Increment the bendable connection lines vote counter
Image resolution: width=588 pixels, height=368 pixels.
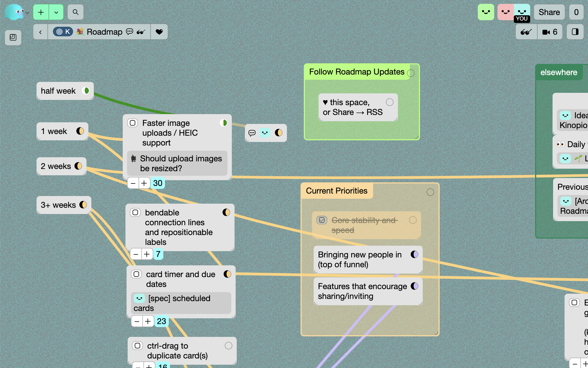(147, 254)
